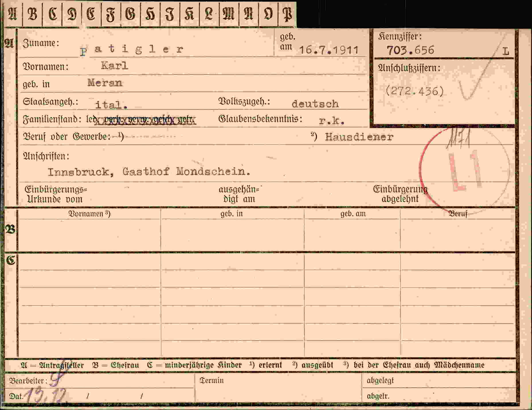Screen dimensions: 532x410
Task: Click the citizenship value 'ital.'
Action: (111, 105)
